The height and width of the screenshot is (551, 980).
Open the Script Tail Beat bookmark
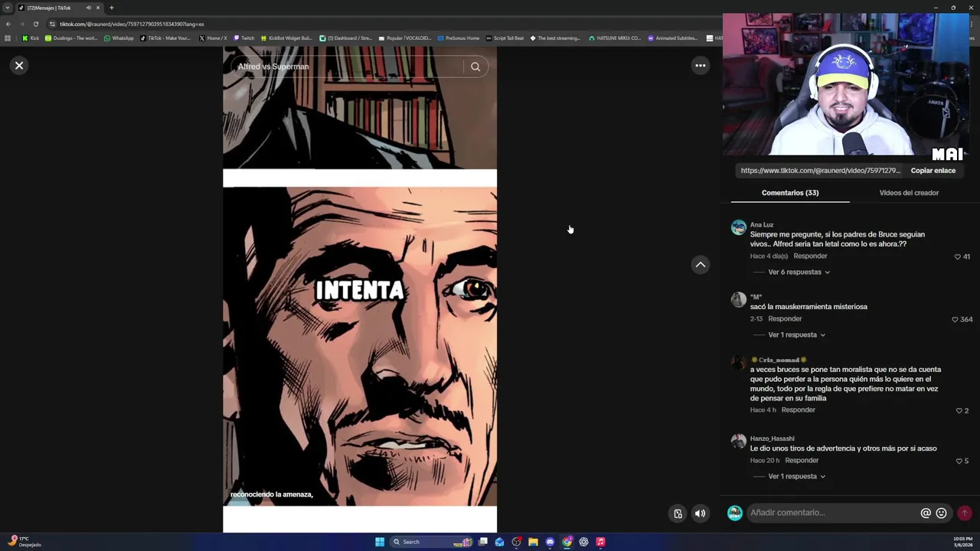(505, 38)
